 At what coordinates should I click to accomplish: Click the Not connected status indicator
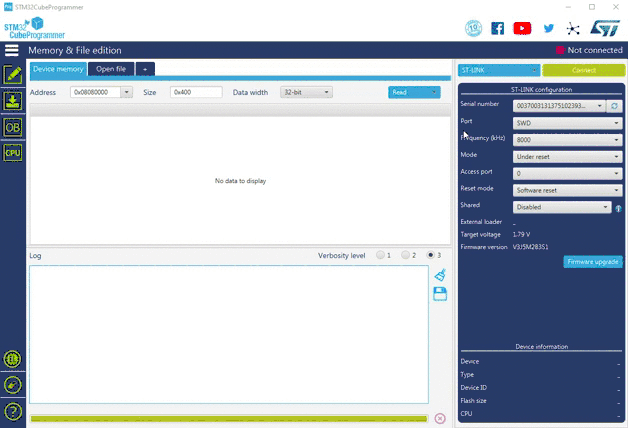click(x=589, y=50)
